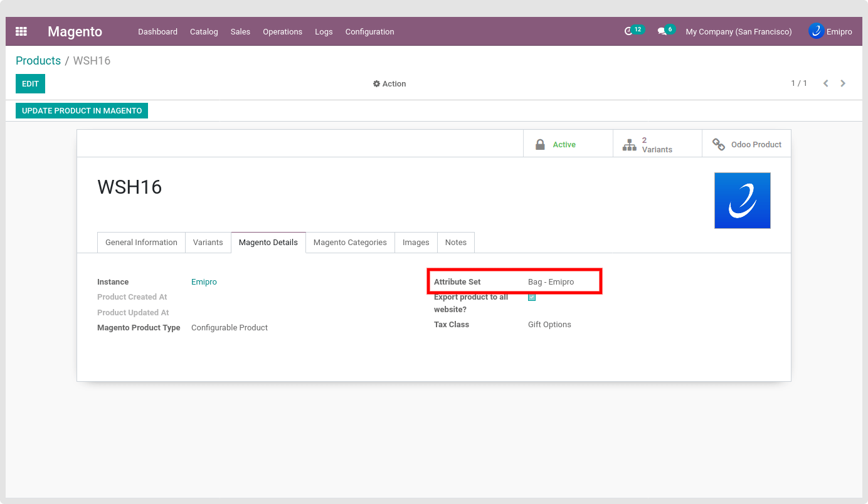Switch to the Images tab
This screenshot has height=504, width=868.
click(x=416, y=243)
